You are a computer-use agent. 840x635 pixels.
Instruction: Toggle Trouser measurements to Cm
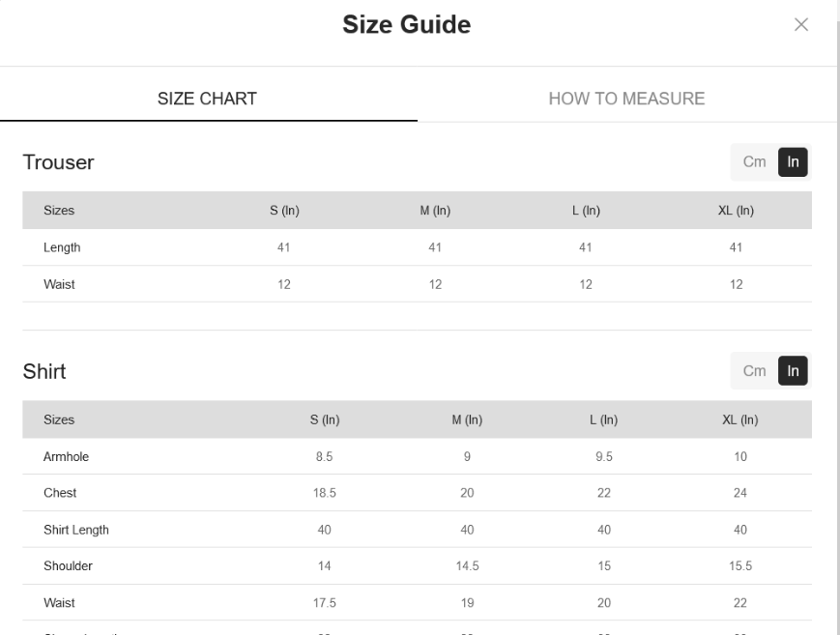[754, 161]
